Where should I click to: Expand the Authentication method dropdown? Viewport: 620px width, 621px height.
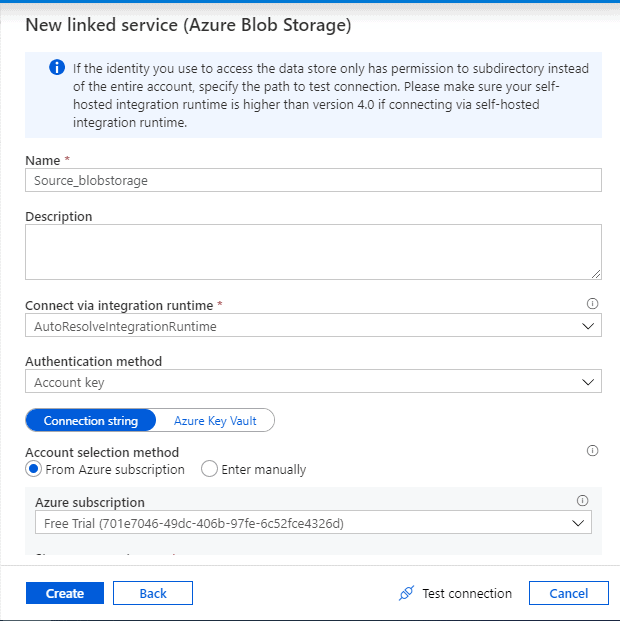pos(313,382)
